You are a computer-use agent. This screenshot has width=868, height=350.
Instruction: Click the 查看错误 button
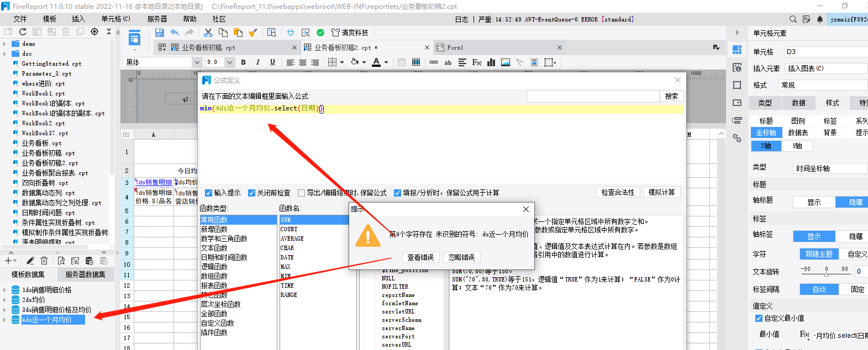pos(420,257)
